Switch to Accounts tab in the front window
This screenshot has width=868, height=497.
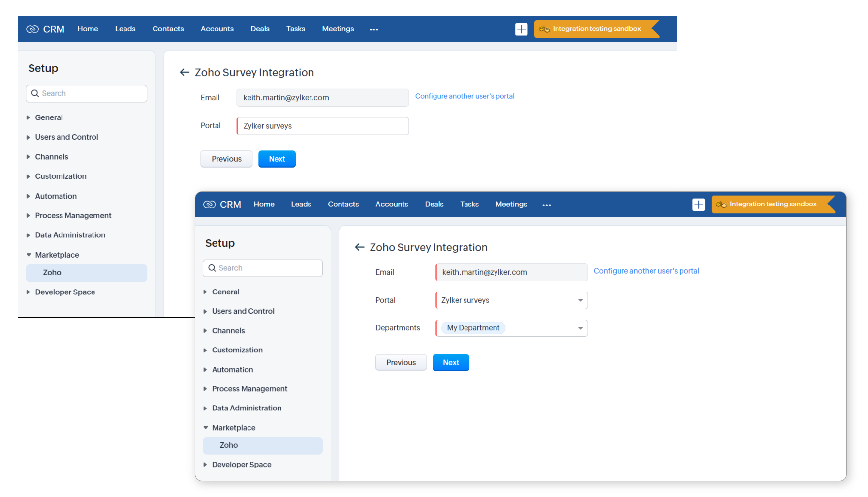click(x=392, y=204)
